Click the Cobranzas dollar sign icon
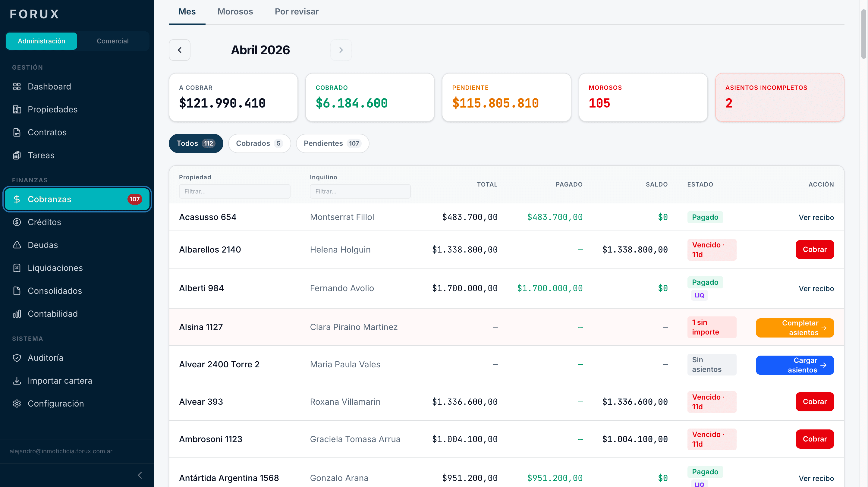 pos(17,199)
